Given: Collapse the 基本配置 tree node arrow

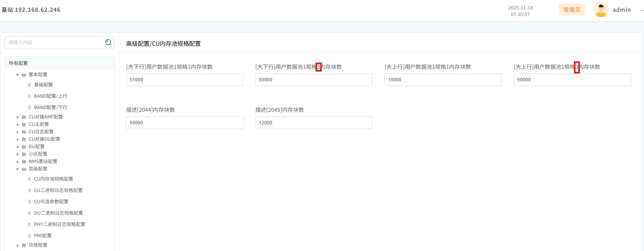Looking at the screenshot, I should click(18, 75).
